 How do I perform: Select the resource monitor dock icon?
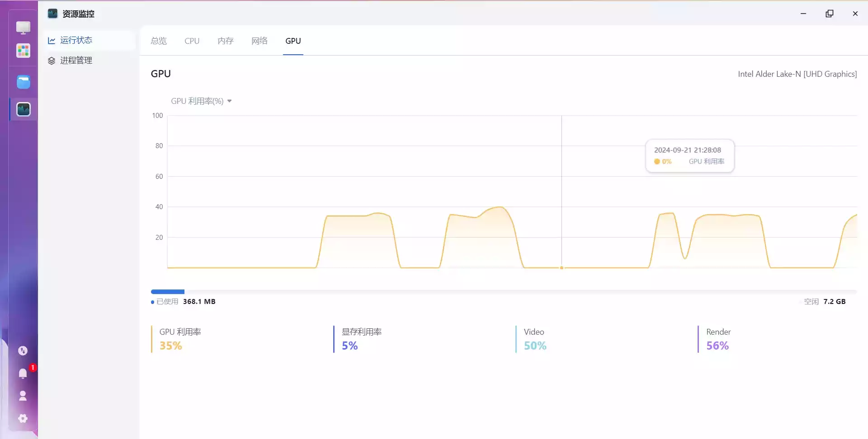23,109
